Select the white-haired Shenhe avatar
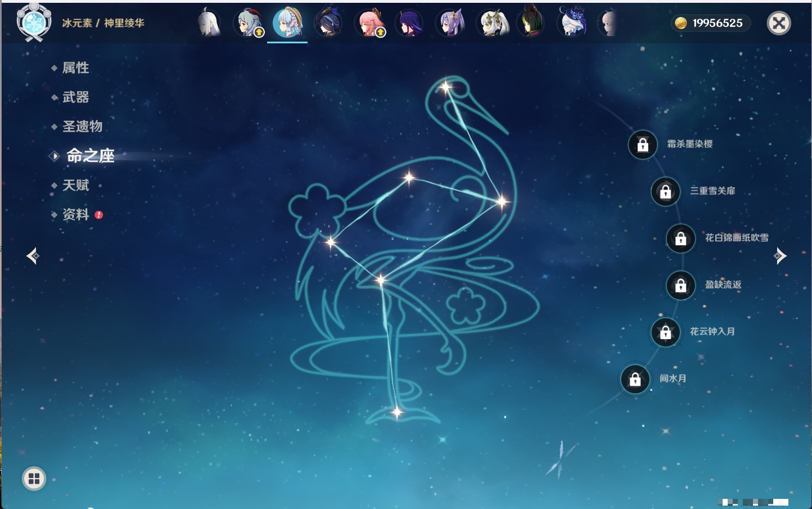The height and width of the screenshot is (509, 812). (x=209, y=23)
